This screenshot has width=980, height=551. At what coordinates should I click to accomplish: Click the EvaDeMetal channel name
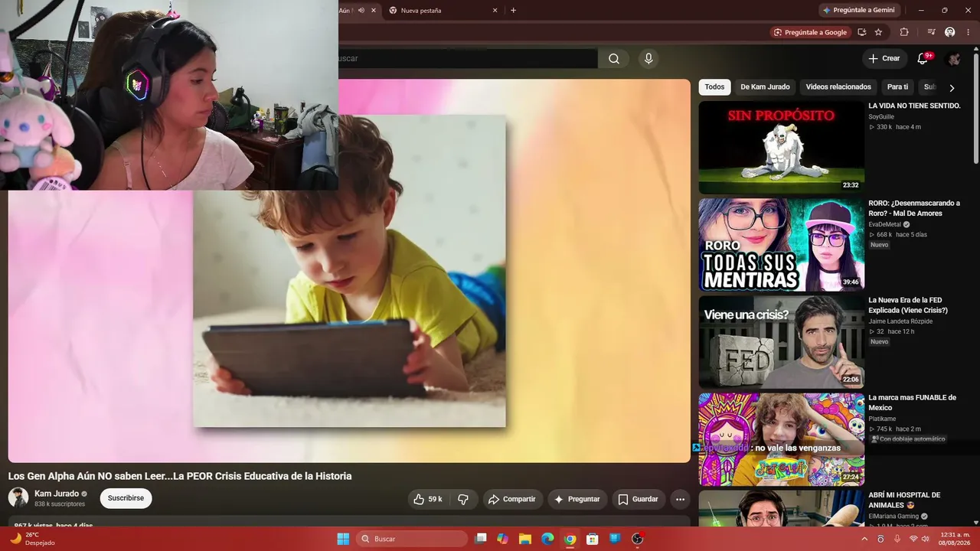tap(884, 224)
